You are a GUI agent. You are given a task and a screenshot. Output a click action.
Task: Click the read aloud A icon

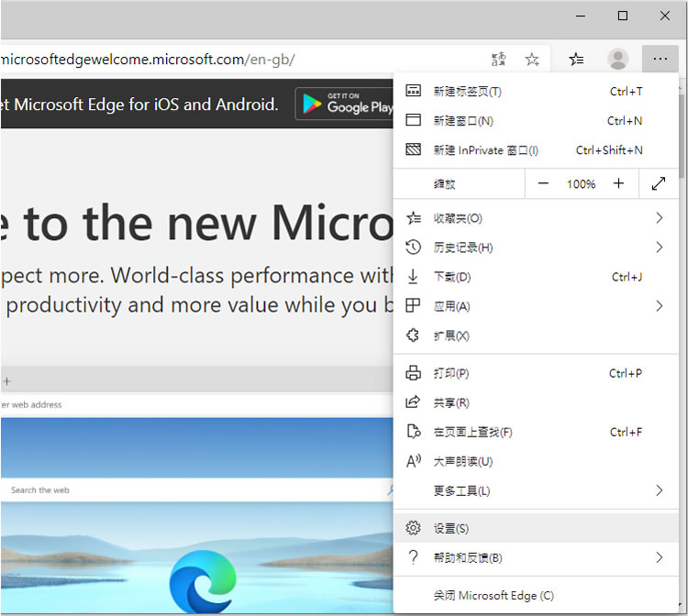(x=414, y=461)
